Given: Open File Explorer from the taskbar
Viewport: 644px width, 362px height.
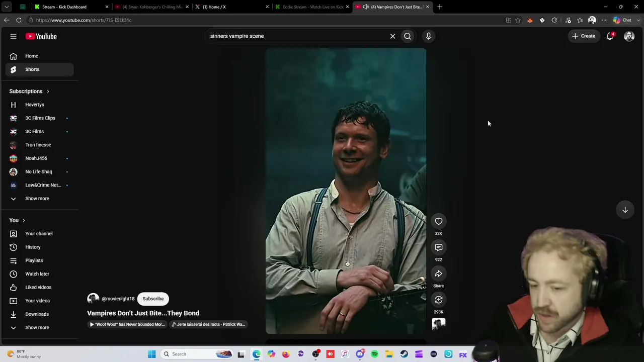Looking at the screenshot, I should pyautogui.click(x=389, y=354).
